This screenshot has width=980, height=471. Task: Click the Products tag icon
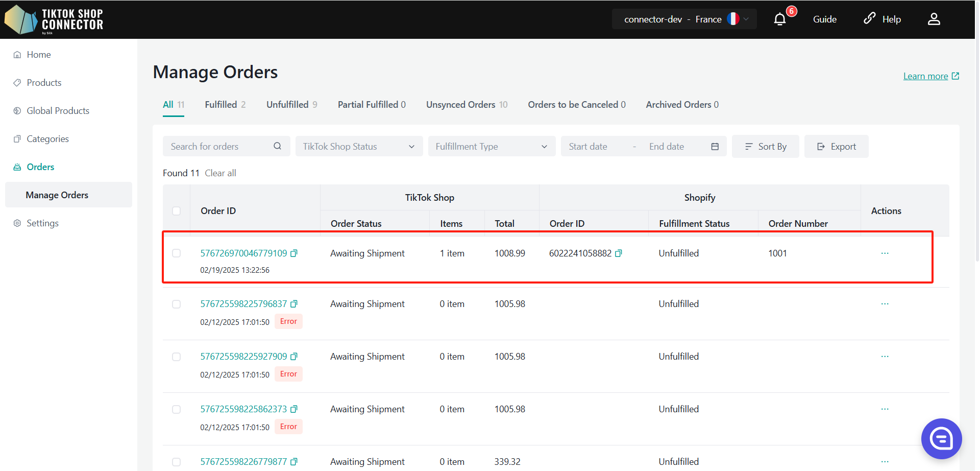[x=17, y=83]
